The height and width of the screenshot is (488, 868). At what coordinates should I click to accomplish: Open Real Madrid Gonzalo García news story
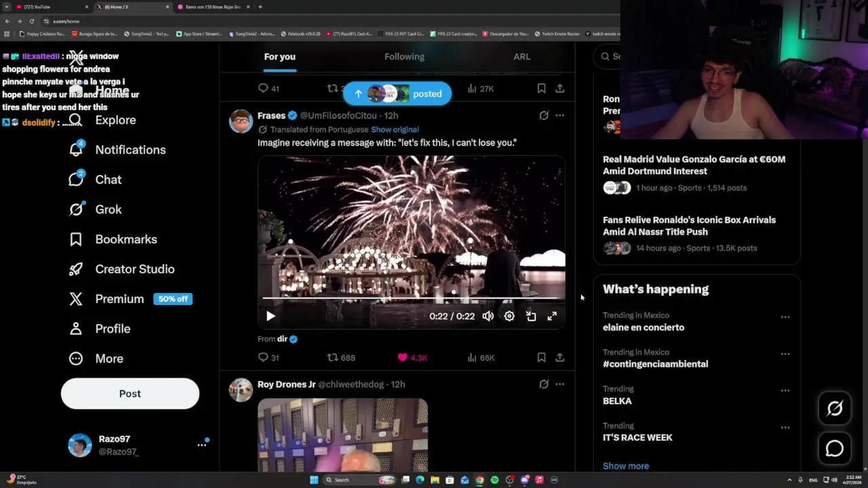pos(694,173)
